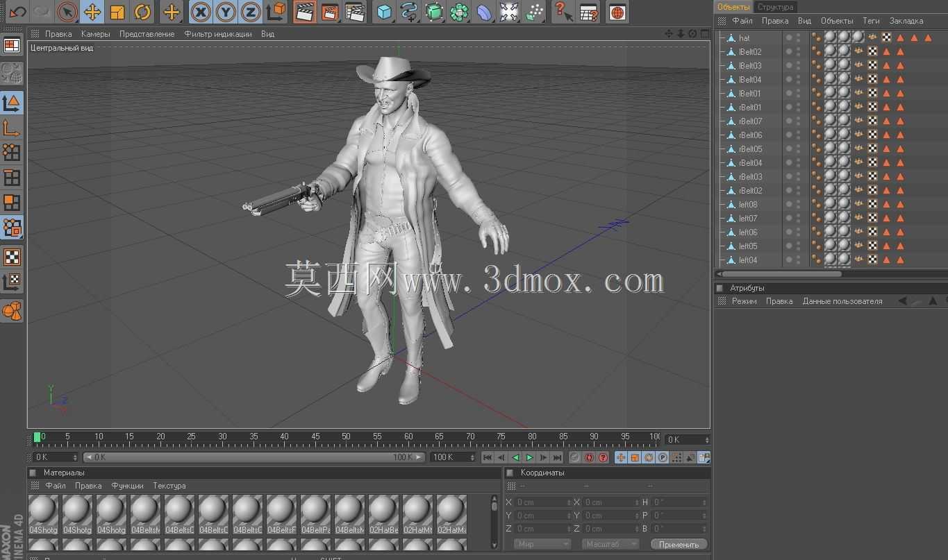Toggle the Z axis lock

click(251, 12)
